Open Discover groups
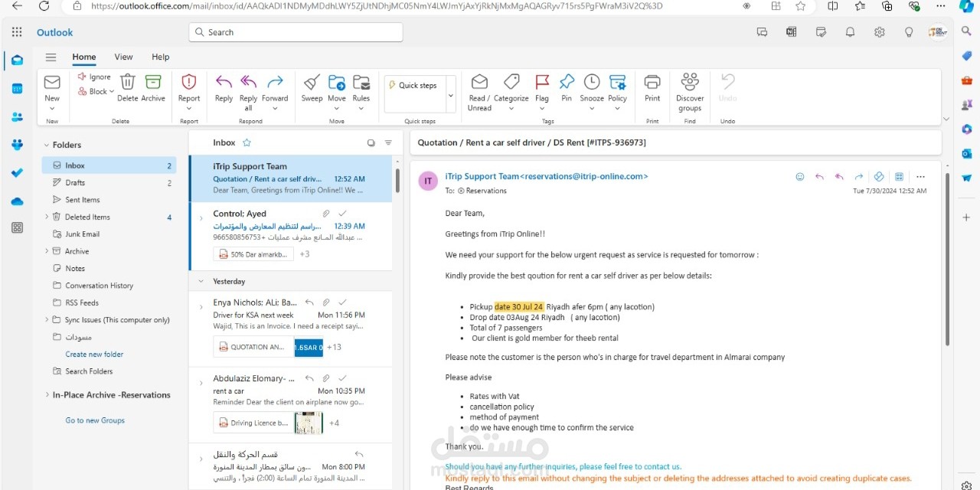 pyautogui.click(x=689, y=92)
